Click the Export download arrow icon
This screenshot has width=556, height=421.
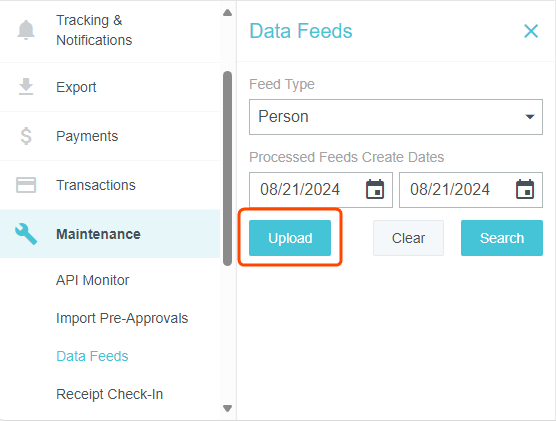(x=26, y=87)
